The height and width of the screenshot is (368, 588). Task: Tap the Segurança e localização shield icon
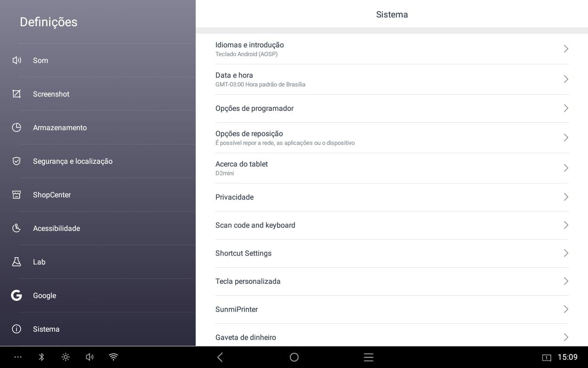tap(17, 161)
